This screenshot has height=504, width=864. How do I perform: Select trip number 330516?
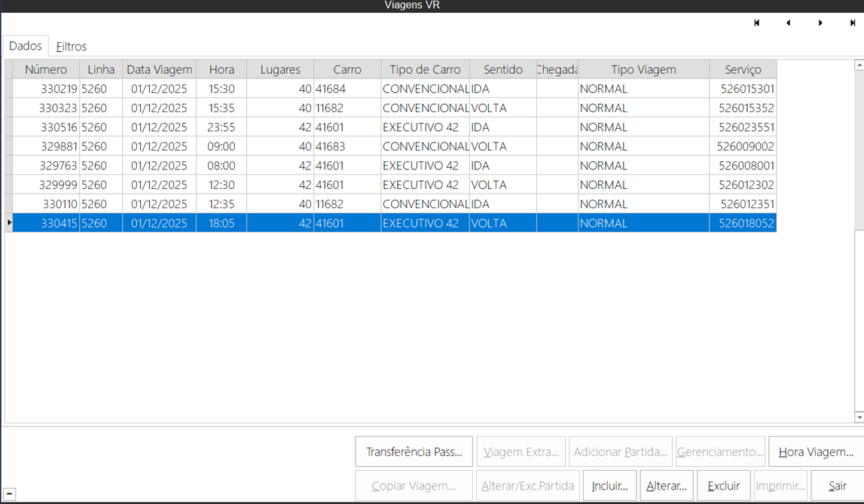(46, 127)
